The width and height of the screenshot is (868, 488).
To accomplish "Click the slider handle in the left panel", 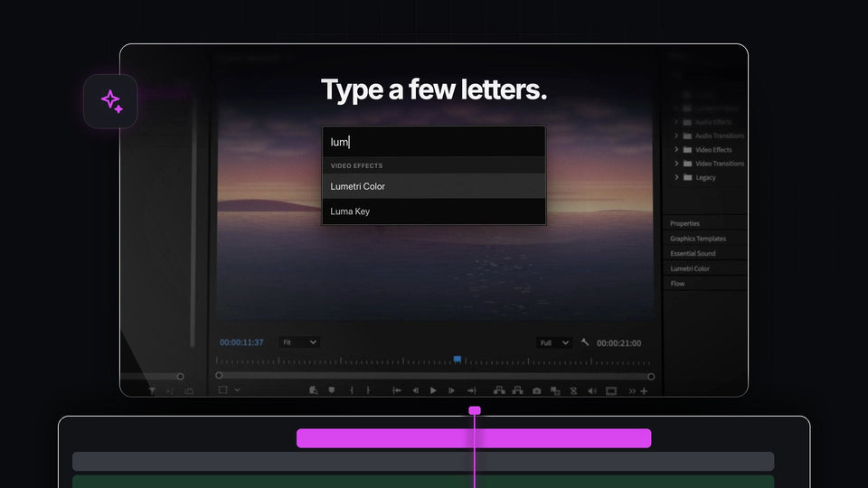I will (180, 376).
